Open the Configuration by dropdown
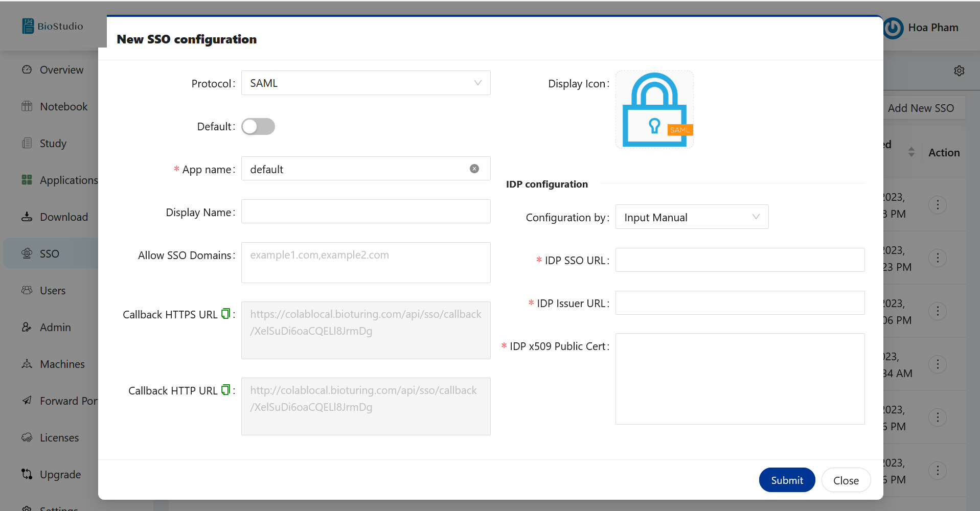This screenshot has width=980, height=511. tap(692, 217)
